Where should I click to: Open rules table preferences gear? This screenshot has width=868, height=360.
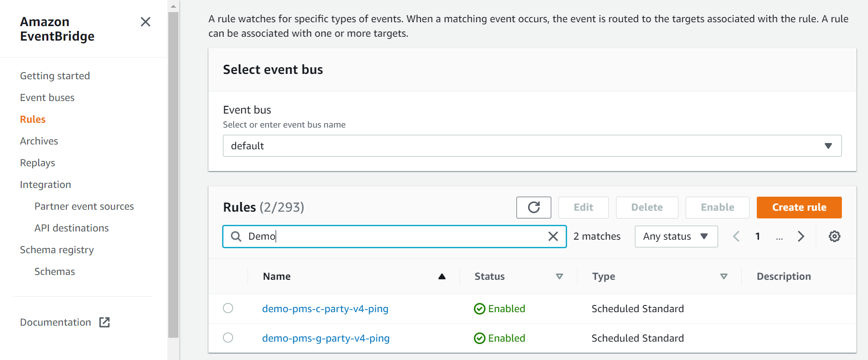coord(834,236)
